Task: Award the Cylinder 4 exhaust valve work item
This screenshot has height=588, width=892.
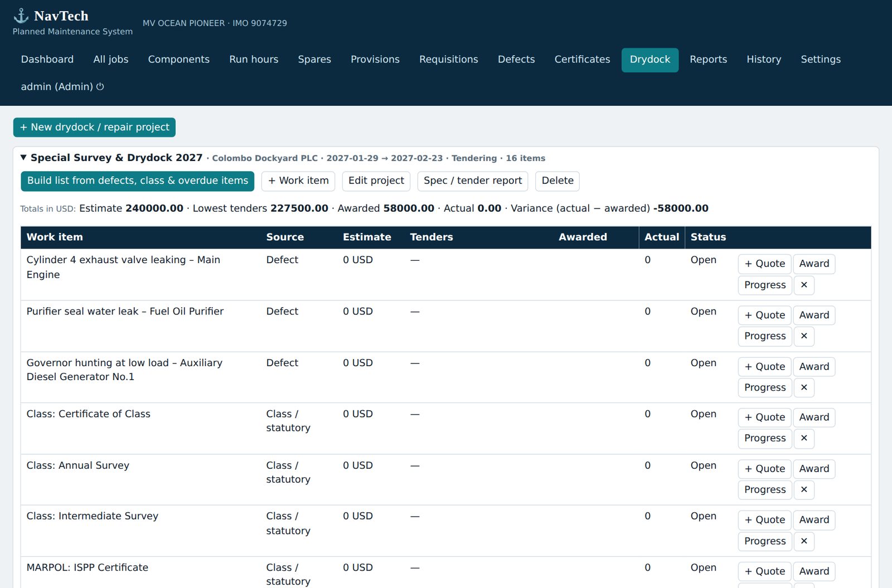Action: click(x=814, y=264)
